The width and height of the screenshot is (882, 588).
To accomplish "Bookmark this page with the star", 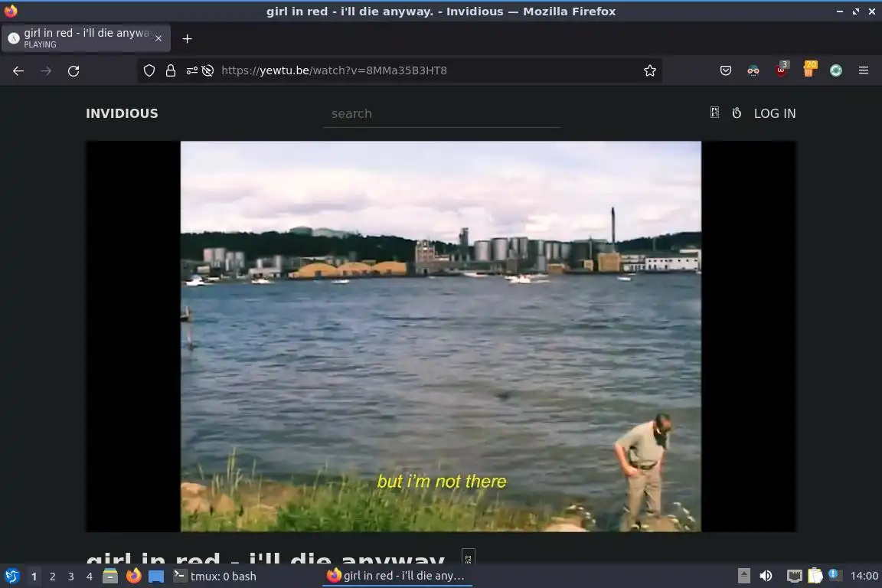I will (650, 70).
